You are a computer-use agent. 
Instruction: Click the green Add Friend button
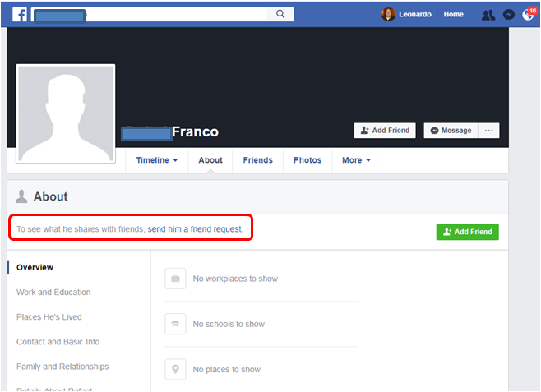pos(468,232)
